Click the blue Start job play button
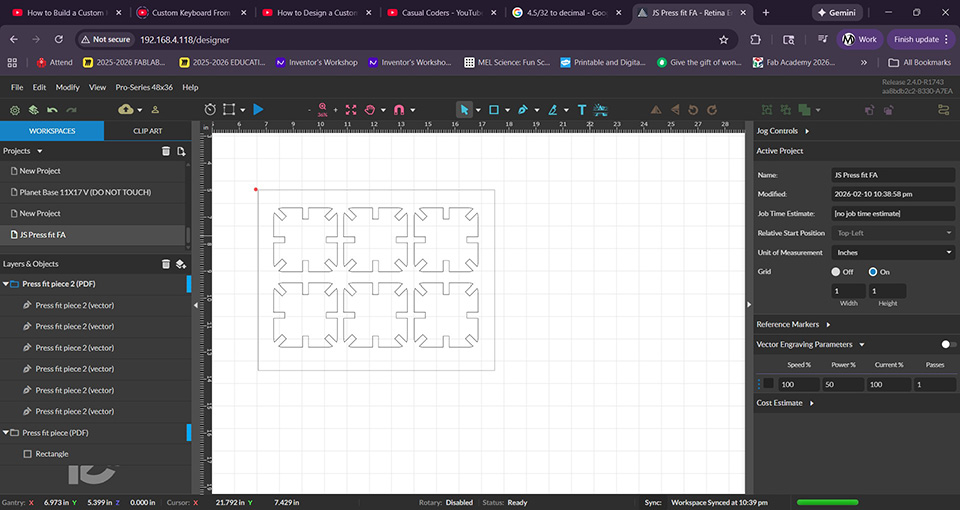Image resolution: width=960 pixels, height=510 pixels. tap(258, 109)
